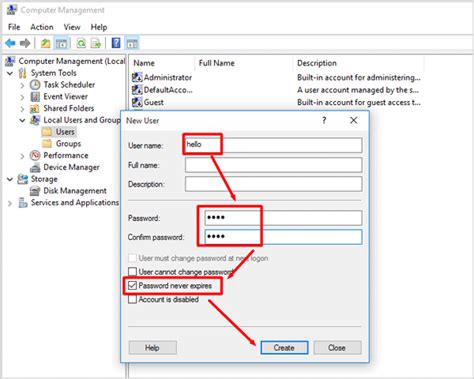
Task: Click the Computer Management title bar icon
Action: coord(12,10)
